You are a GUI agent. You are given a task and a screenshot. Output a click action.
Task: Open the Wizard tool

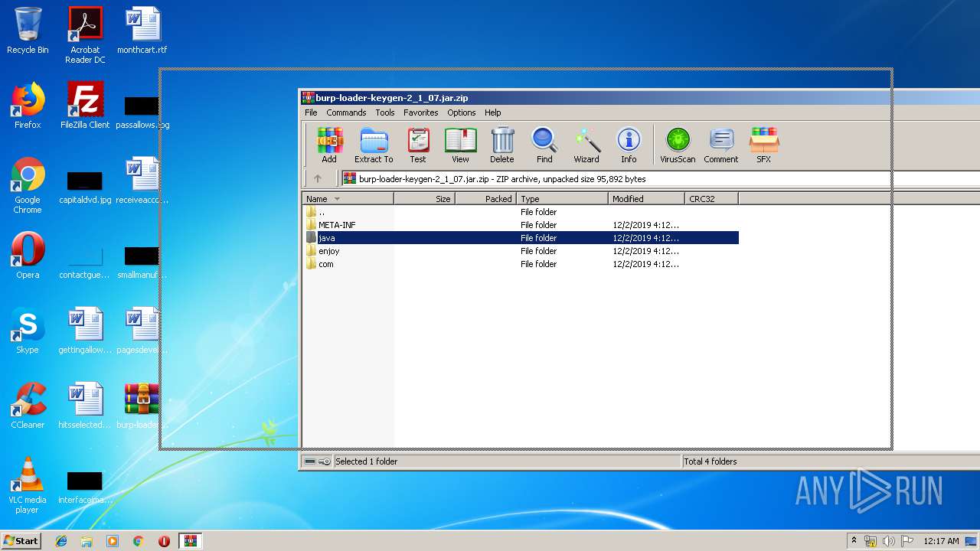pos(586,145)
